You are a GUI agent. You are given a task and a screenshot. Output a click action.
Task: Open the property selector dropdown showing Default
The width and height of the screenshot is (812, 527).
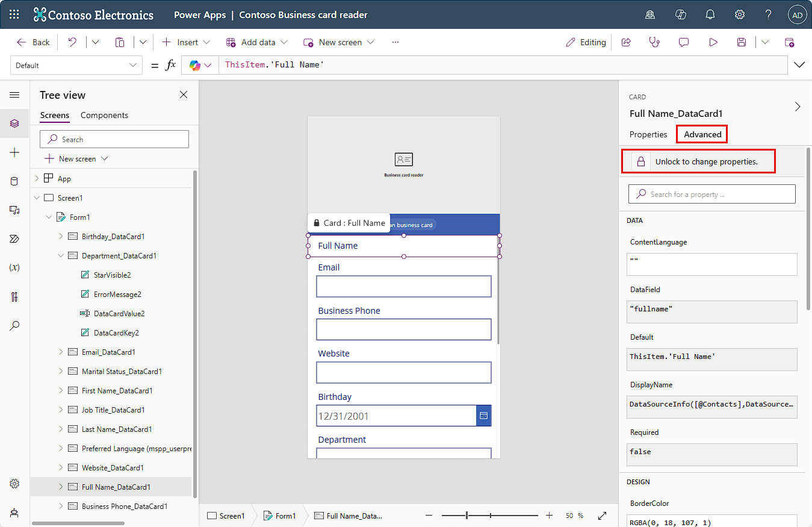[x=76, y=65]
